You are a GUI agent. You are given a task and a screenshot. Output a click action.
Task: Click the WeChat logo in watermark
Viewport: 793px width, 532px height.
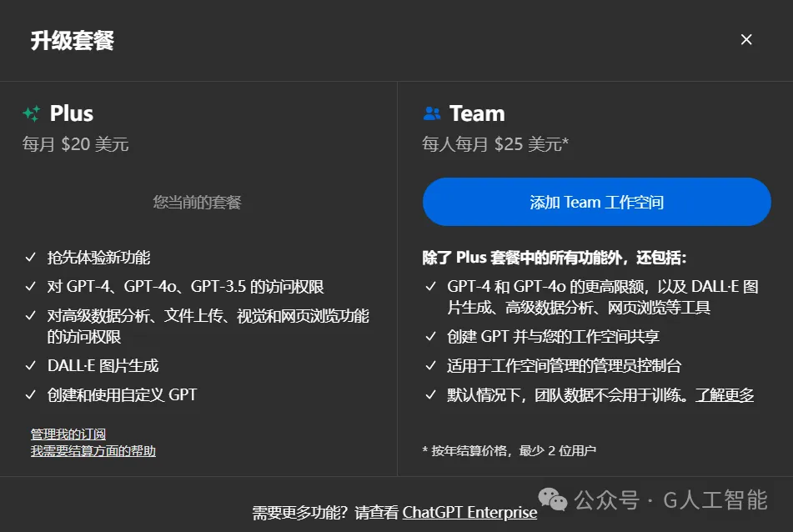[x=552, y=499]
